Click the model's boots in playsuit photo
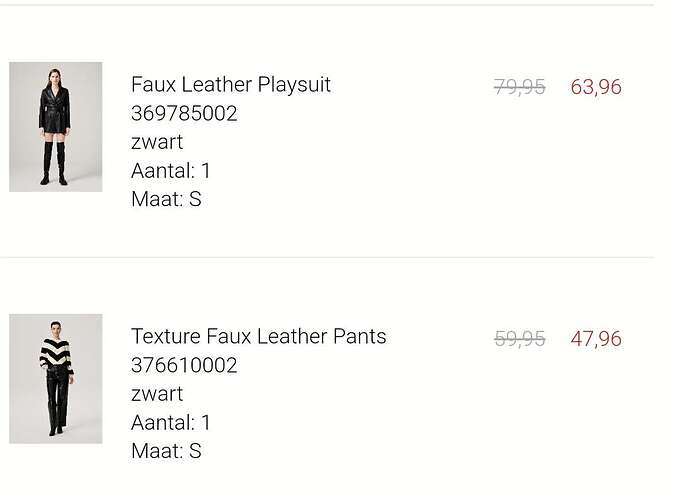Viewport: 680px width, 499px height. (x=54, y=163)
